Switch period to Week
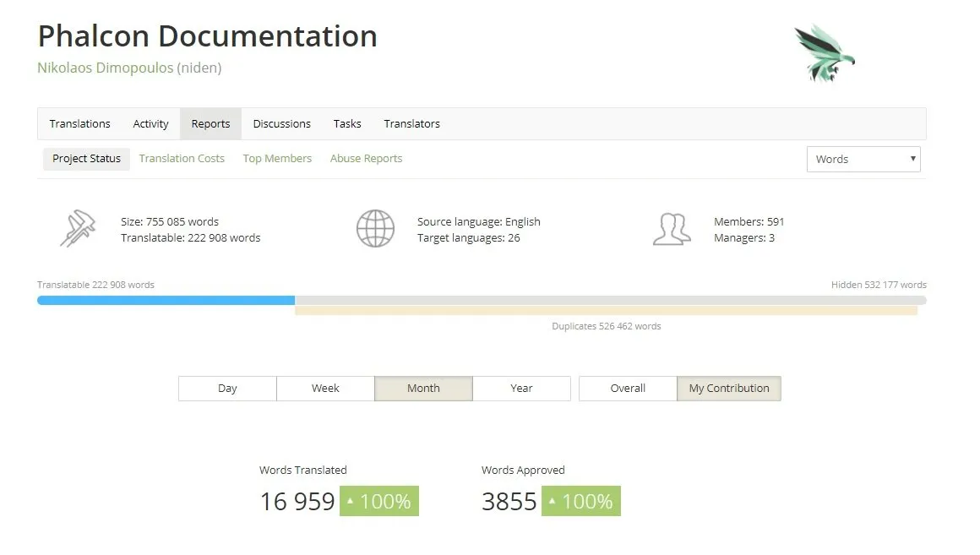 pos(325,388)
